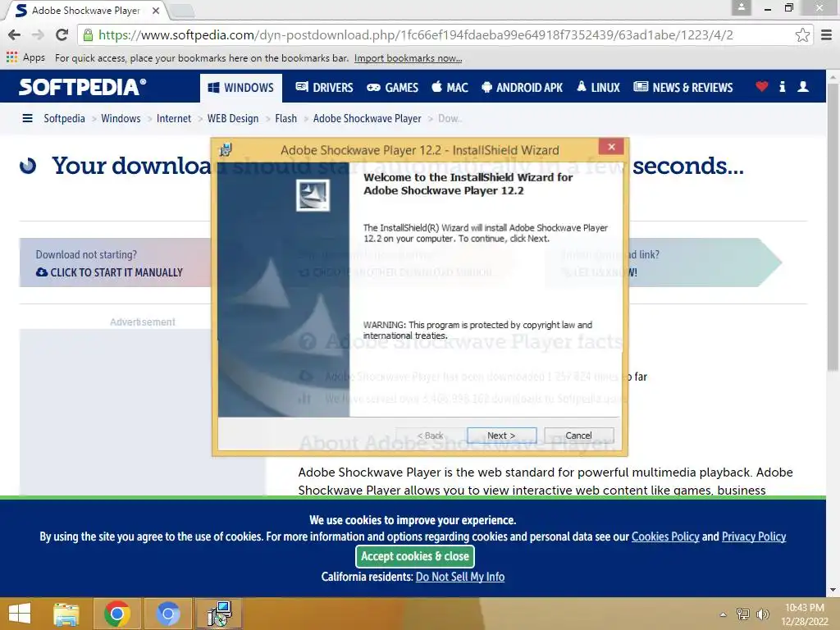Viewport: 840px width, 630px height.
Task: Click to start the download manually
Action: tap(109, 272)
